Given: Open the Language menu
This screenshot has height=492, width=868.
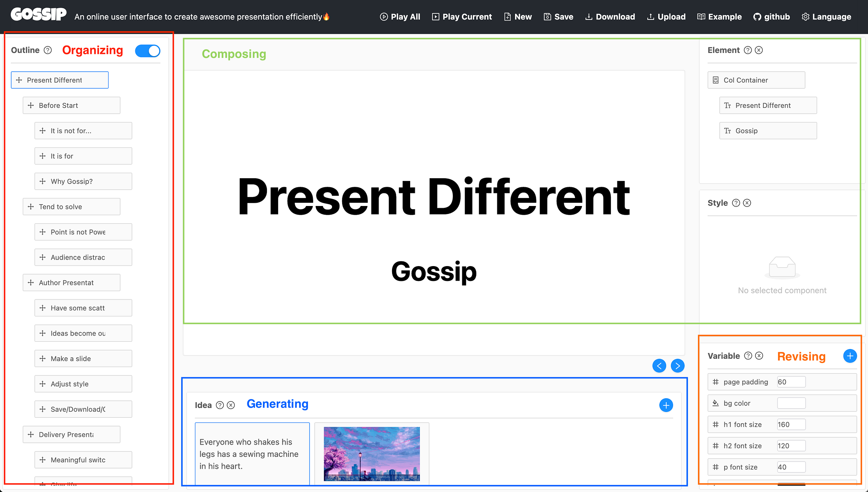Looking at the screenshot, I should pyautogui.click(x=826, y=17).
